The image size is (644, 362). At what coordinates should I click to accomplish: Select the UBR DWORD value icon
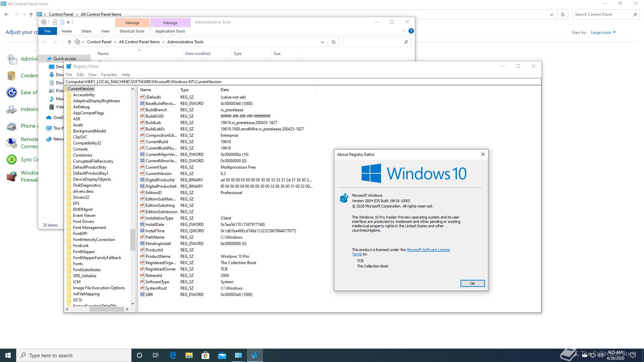point(142,294)
